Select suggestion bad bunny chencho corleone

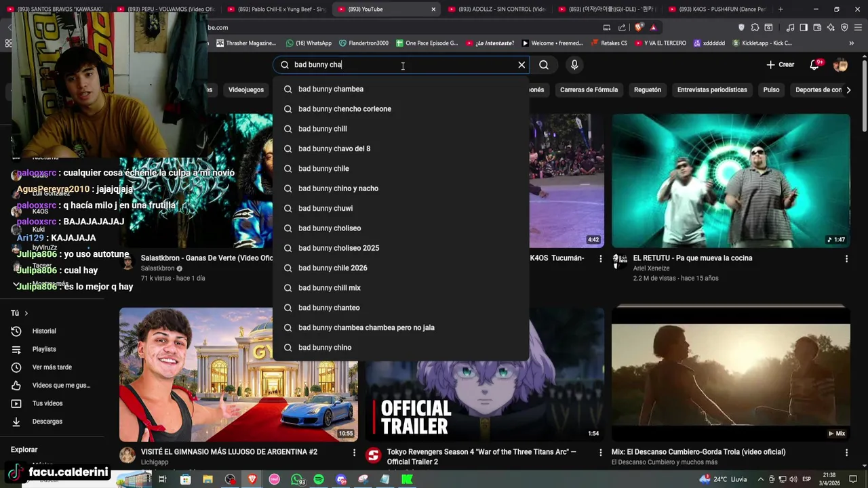pos(401,109)
